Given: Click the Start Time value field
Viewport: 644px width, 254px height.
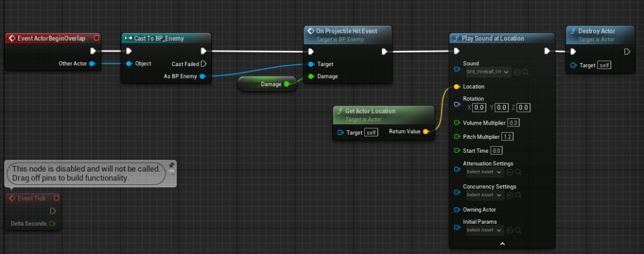Looking at the screenshot, I should point(496,151).
